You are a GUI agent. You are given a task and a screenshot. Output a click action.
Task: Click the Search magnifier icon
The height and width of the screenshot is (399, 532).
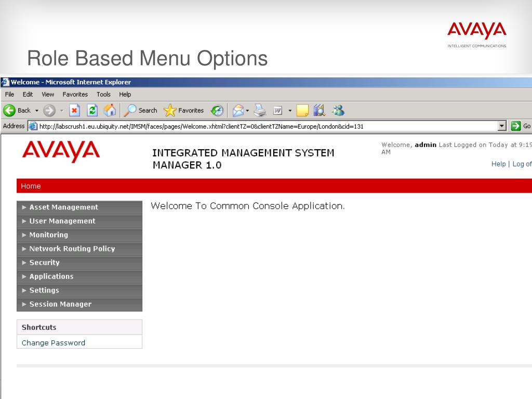[x=130, y=110]
